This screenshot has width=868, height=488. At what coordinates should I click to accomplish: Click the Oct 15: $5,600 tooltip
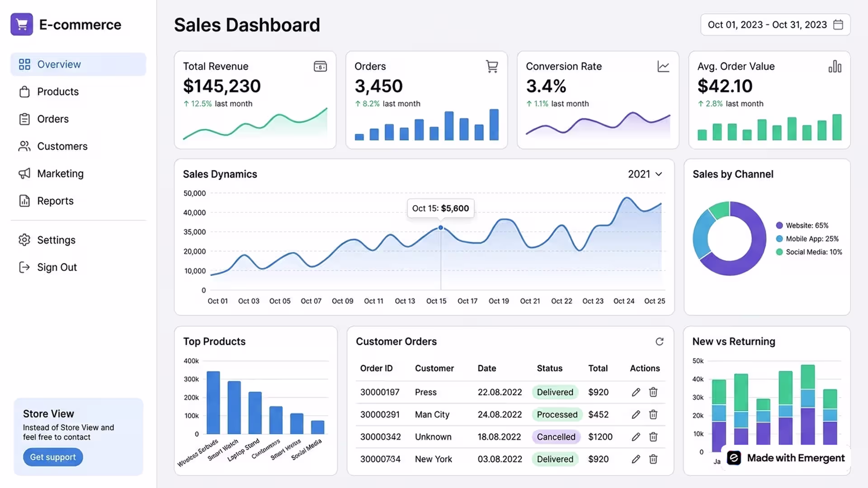click(x=440, y=208)
